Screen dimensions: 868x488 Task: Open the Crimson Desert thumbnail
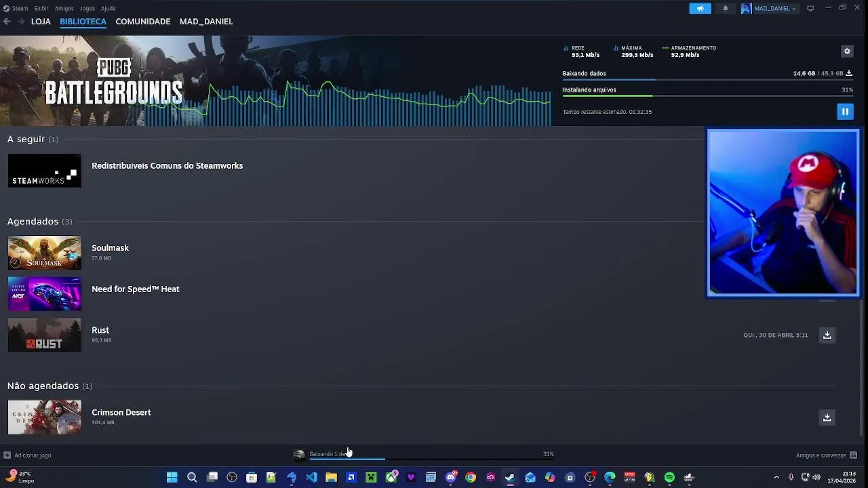pyautogui.click(x=44, y=417)
